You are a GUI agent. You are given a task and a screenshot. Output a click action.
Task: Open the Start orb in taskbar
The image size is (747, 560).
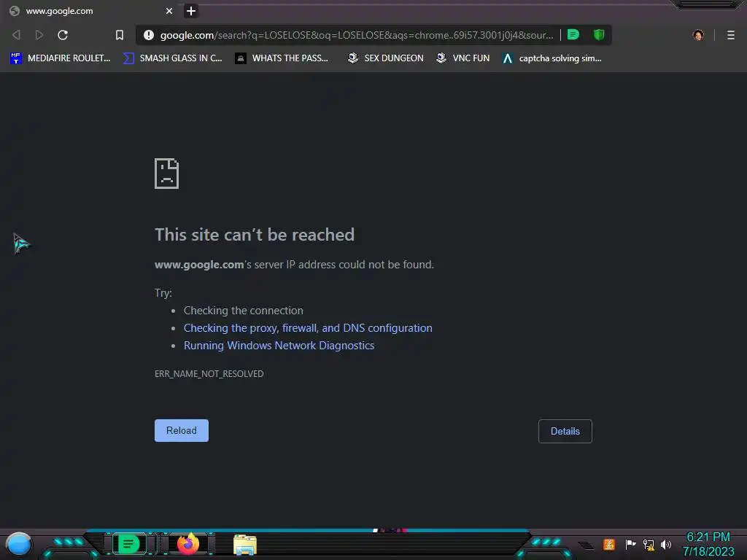[19, 545]
